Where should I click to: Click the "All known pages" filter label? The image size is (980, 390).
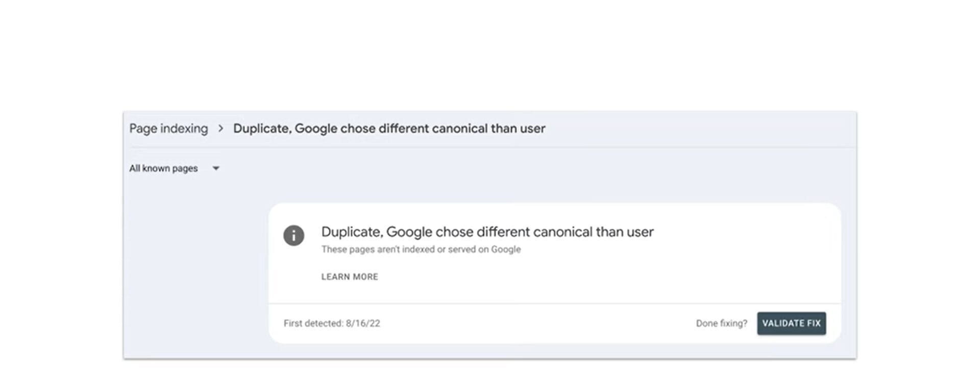point(163,168)
